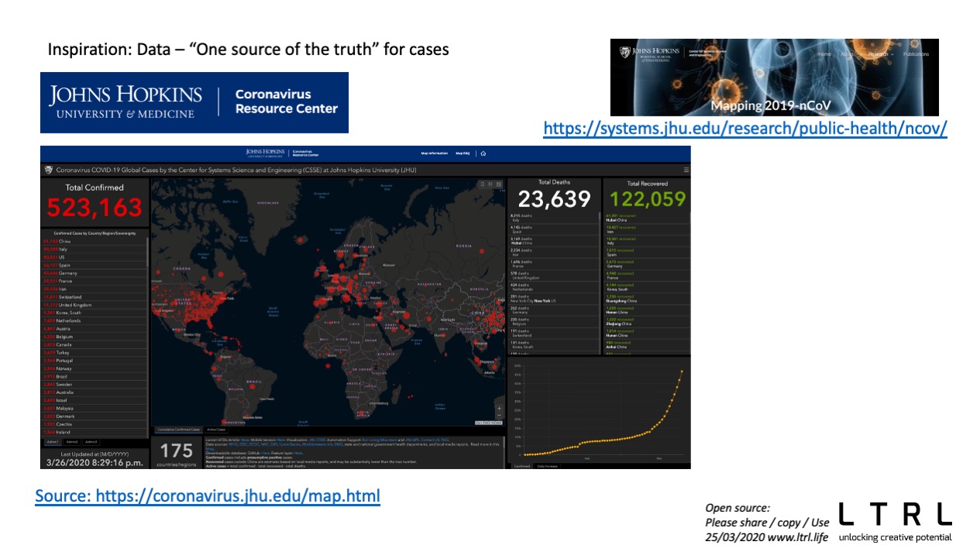Switch to Cumulative Confirmed Cases tab
980x552 pixels.
pyautogui.click(x=178, y=429)
